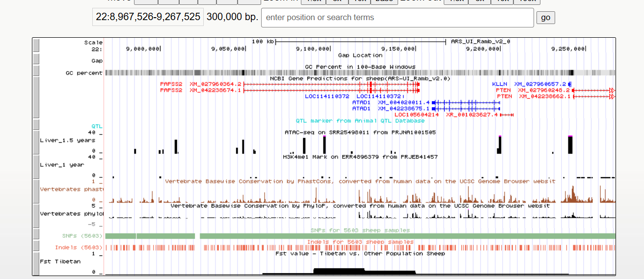The height and width of the screenshot is (279, 644).
Task: Click the 9,100,000 ruler position
Action: click(x=313, y=49)
